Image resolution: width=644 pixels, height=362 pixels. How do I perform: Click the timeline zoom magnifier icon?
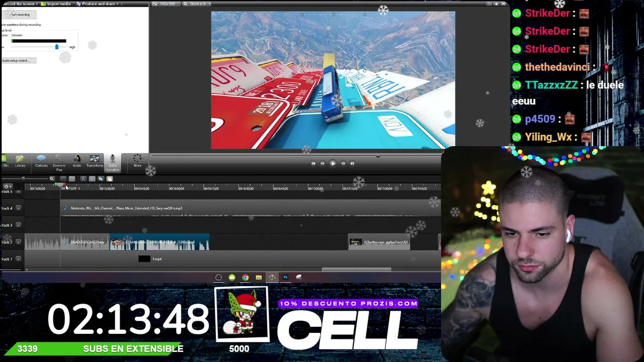tap(52, 178)
